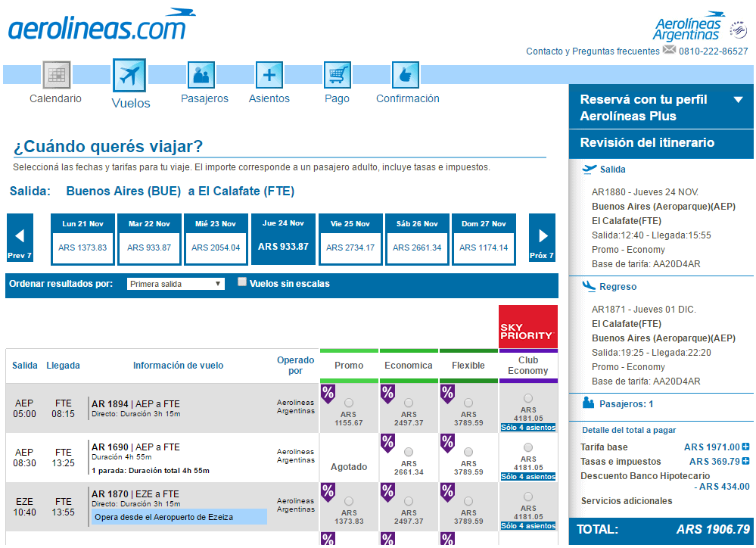
Task: Select Club Economy fare for AR 1690
Action: point(528,447)
